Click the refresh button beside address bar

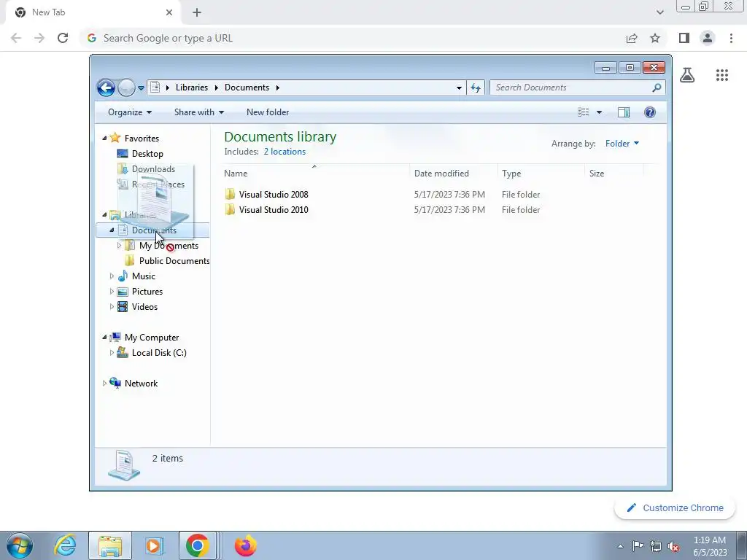click(x=476, y=87)
